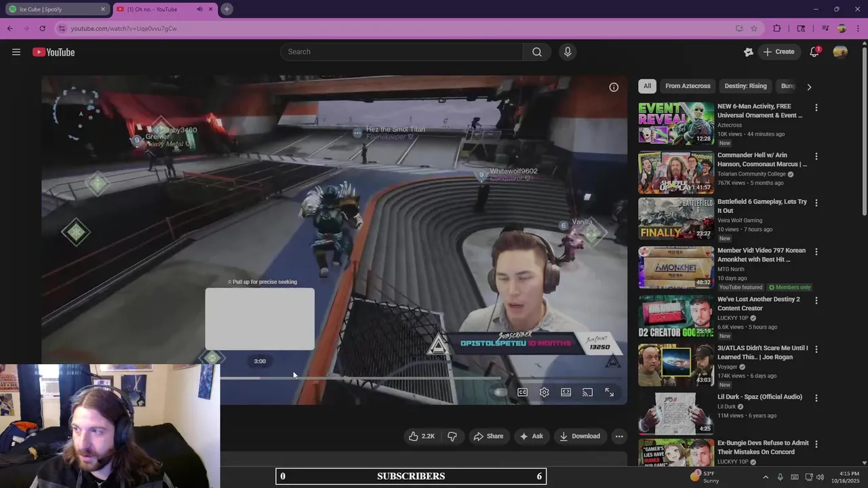The height and width of the screenshot is (488, 868).
Task: Open options for Lil Durk Spaz video
Action: click(816, 398)
